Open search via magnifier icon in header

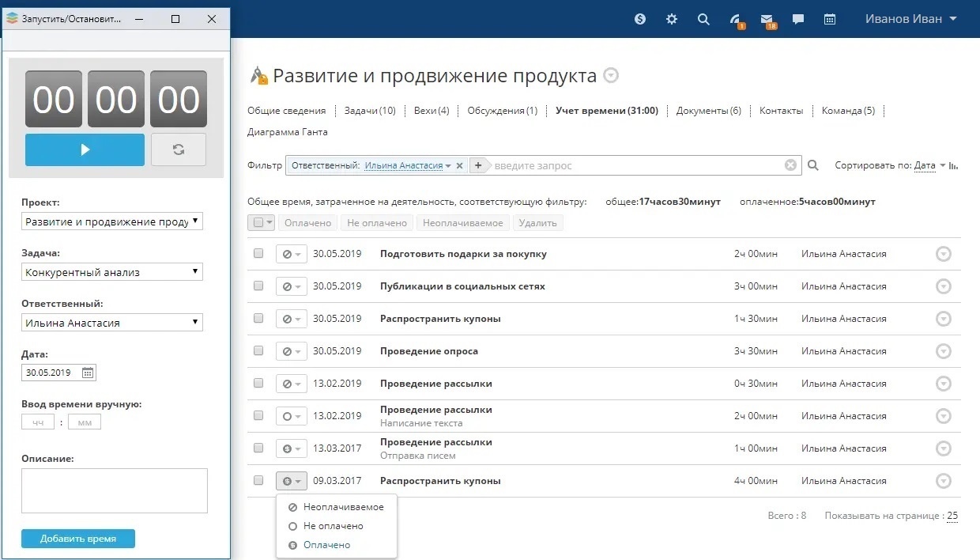[703, 19]
